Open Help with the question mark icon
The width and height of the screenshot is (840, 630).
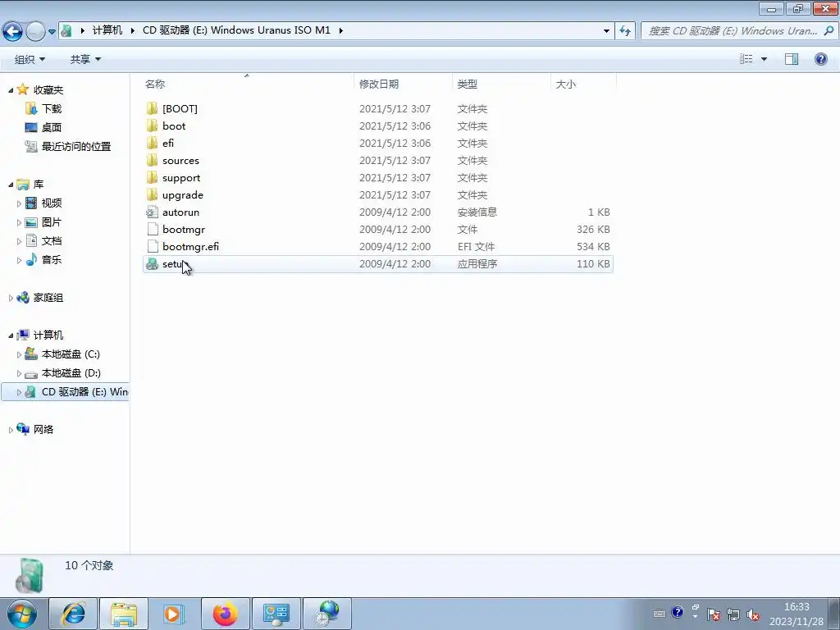pos(820,59)
